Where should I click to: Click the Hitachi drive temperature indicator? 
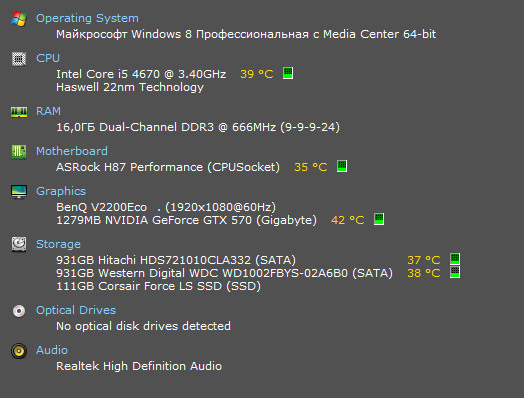[x=455, y=259]
